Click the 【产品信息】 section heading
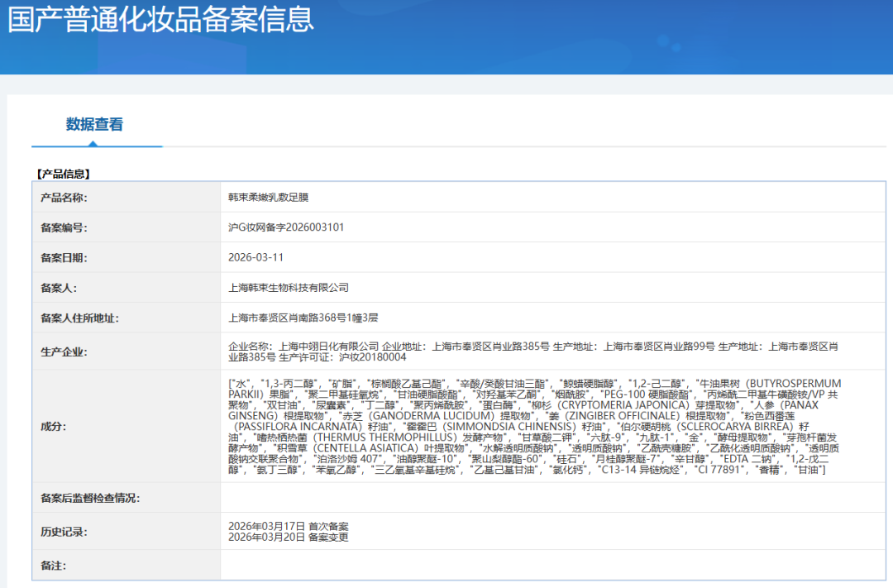The width and height of the screenshot is (893, 588). (x=63, y=174)
